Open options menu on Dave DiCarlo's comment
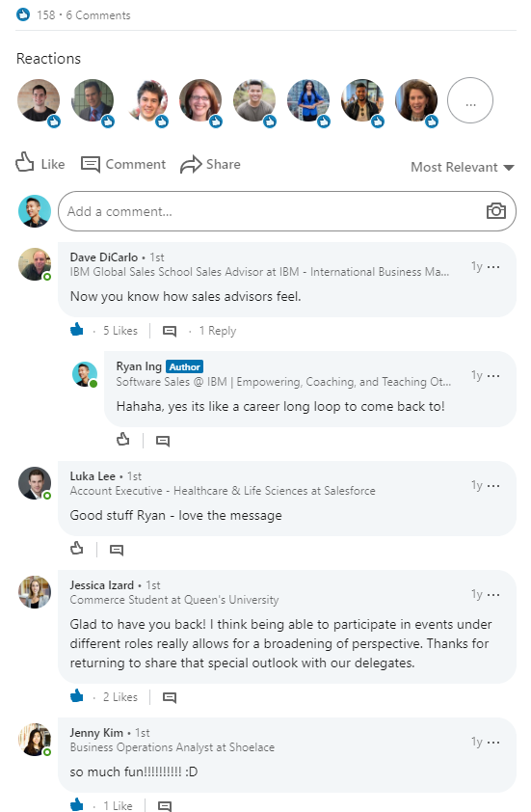This screenshot has height=812, width=531. pos(493,267)
